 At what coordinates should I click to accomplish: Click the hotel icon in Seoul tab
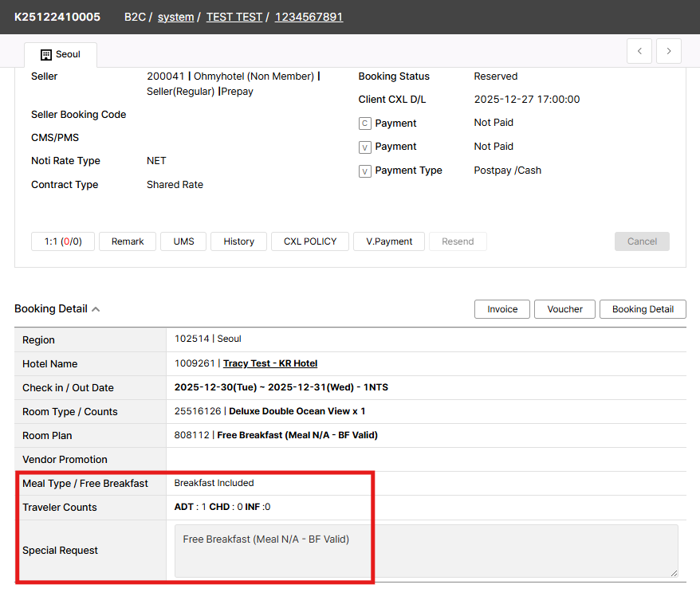46,55
